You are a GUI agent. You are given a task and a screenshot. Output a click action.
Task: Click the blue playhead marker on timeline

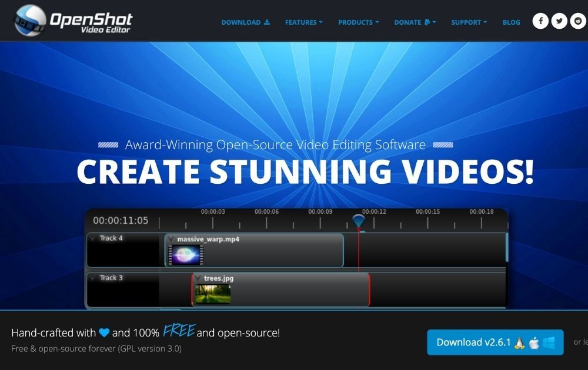pos(359,221)
